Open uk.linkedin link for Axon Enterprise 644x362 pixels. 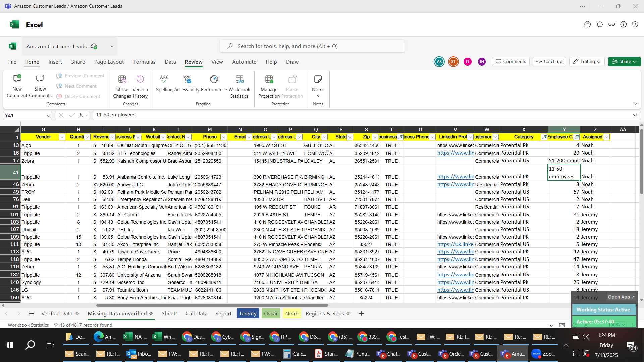tap(455, 244)
